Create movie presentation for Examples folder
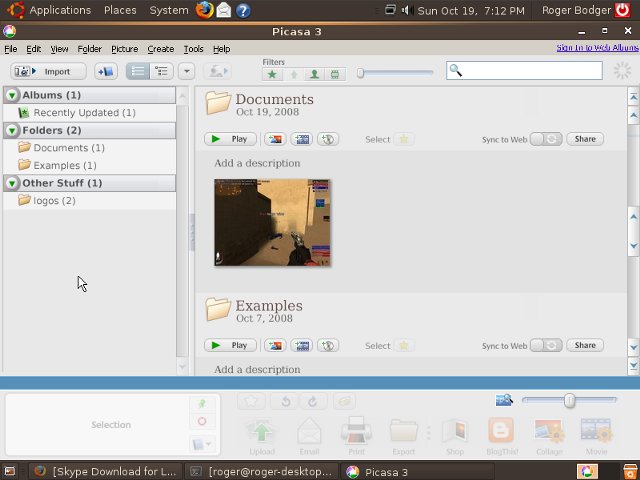Screen dimensions: 640x480 pos(302,345)
